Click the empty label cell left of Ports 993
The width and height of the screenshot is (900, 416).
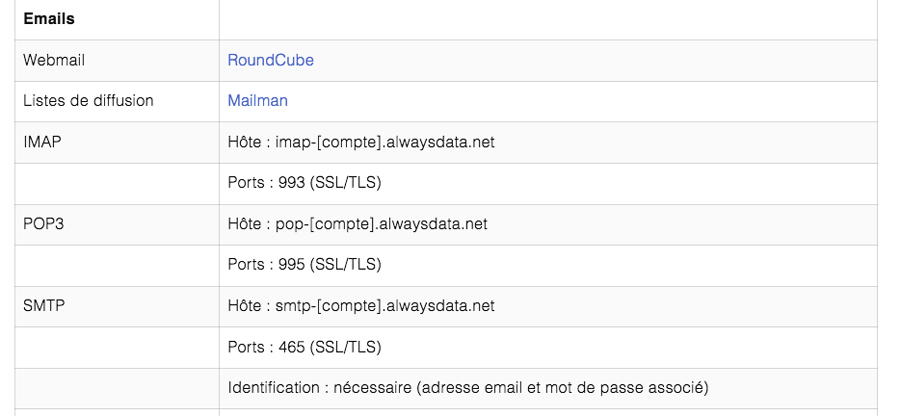coord(117,183)
